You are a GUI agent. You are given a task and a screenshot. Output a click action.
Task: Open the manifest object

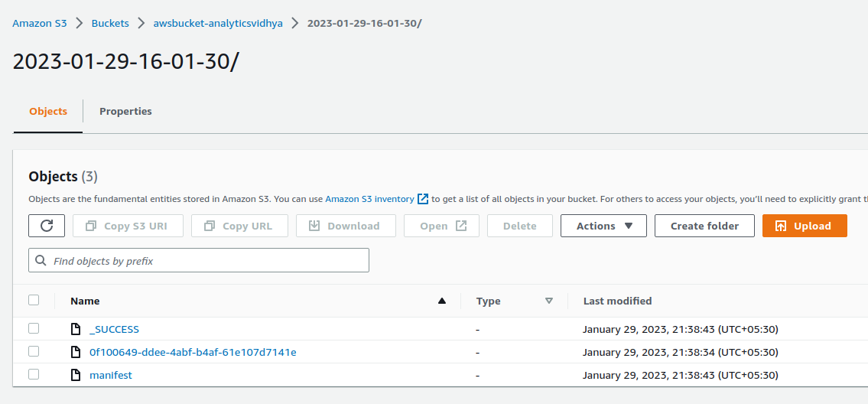pyautogui.click(x=111, y=375)
